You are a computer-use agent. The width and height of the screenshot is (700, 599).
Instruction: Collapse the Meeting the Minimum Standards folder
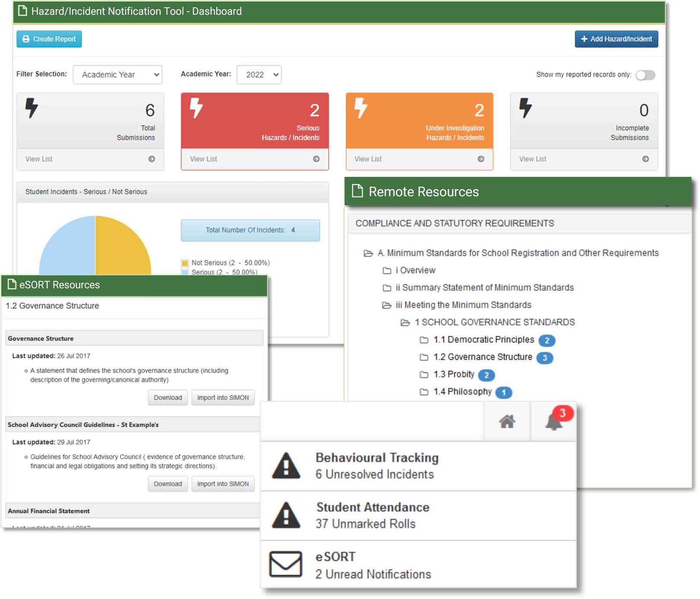386,306
